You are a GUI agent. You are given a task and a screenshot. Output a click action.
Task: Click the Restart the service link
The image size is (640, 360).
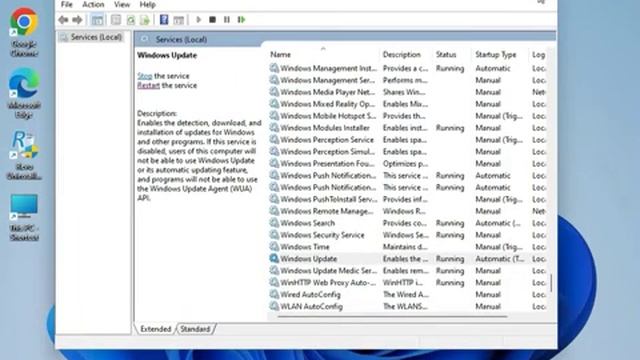pyautogui.click(x=148, y=85)
